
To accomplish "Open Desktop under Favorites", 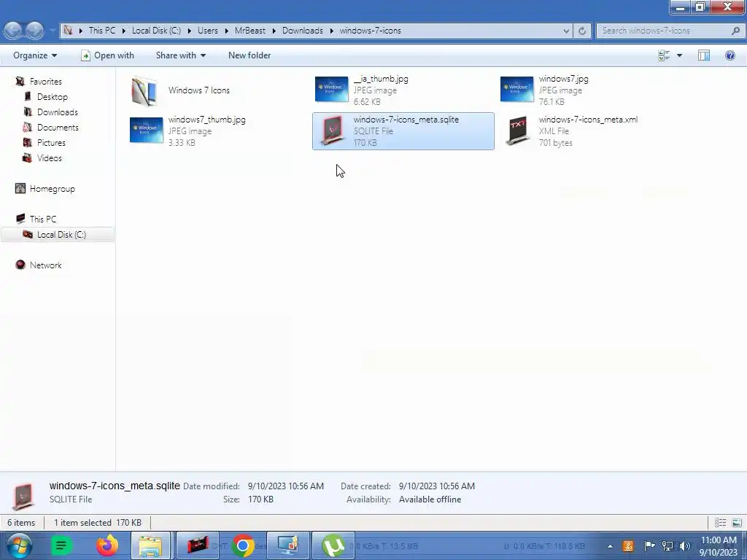I will (52, 97).
